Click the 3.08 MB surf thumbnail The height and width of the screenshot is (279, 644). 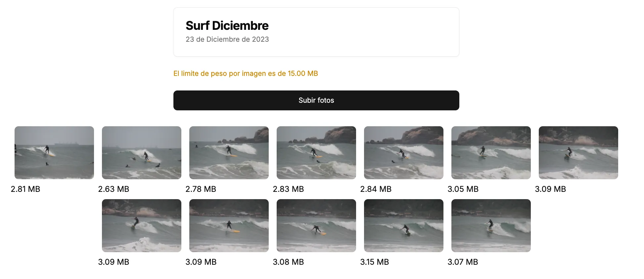coord(316,226)
